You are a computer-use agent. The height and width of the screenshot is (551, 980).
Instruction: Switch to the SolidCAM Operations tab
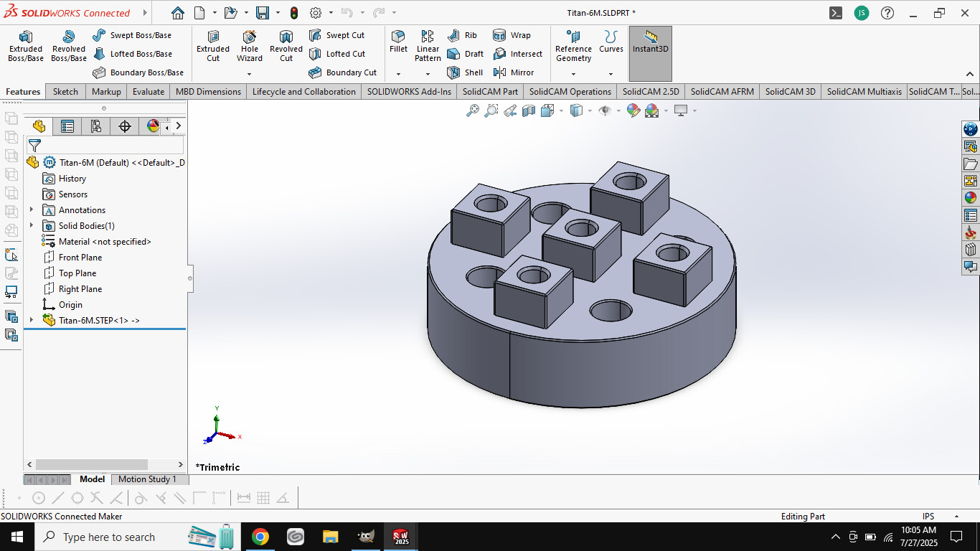point(570,92)
